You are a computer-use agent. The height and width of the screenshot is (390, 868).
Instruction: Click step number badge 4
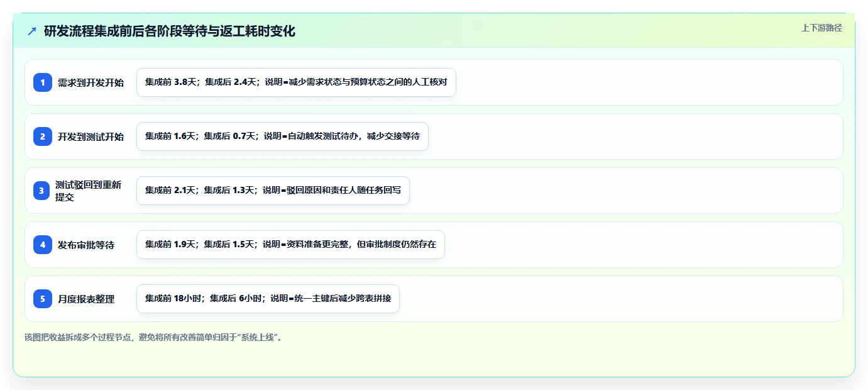(43, 245)
